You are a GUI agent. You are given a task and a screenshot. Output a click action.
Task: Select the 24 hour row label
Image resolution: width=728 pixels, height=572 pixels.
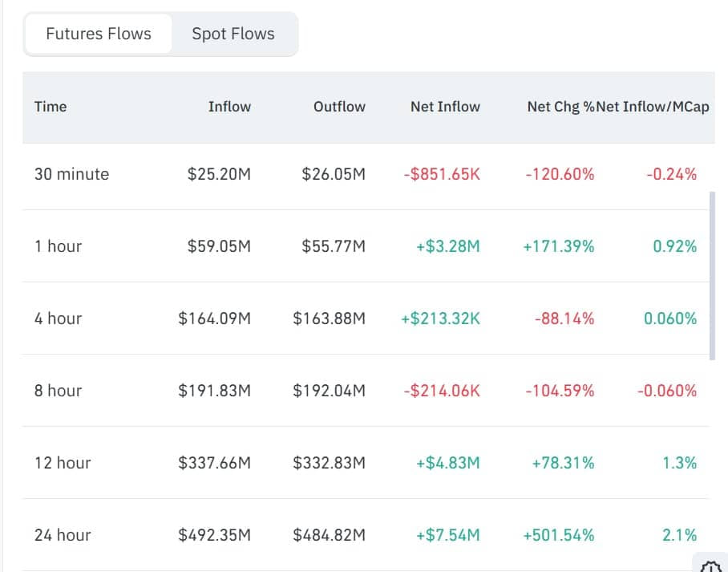[63, 535]
